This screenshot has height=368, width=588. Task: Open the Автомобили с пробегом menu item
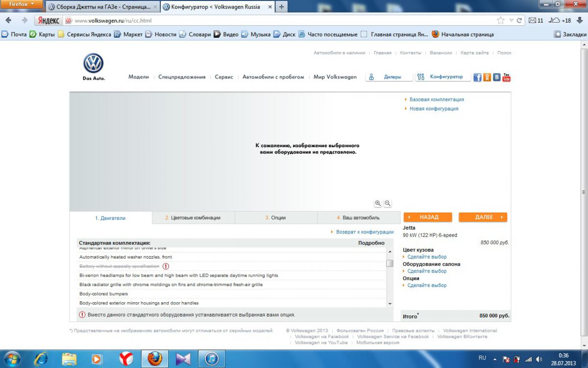(x=273, y=77)
